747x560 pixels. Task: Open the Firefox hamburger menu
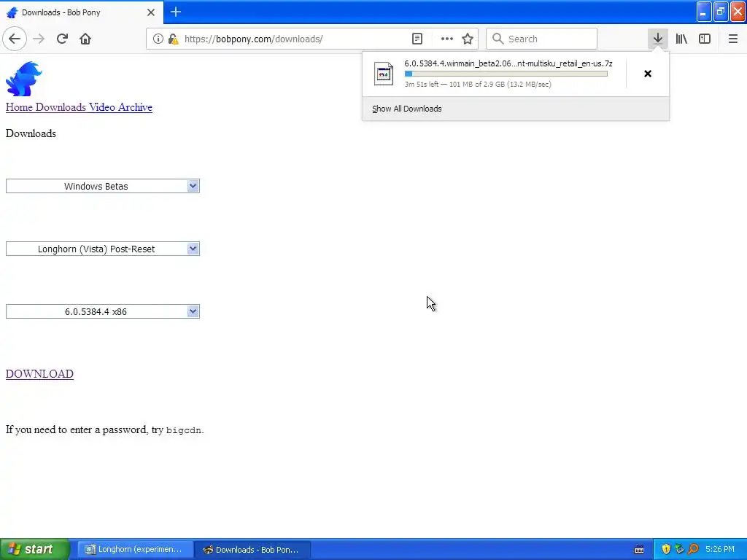coord(732,39)
